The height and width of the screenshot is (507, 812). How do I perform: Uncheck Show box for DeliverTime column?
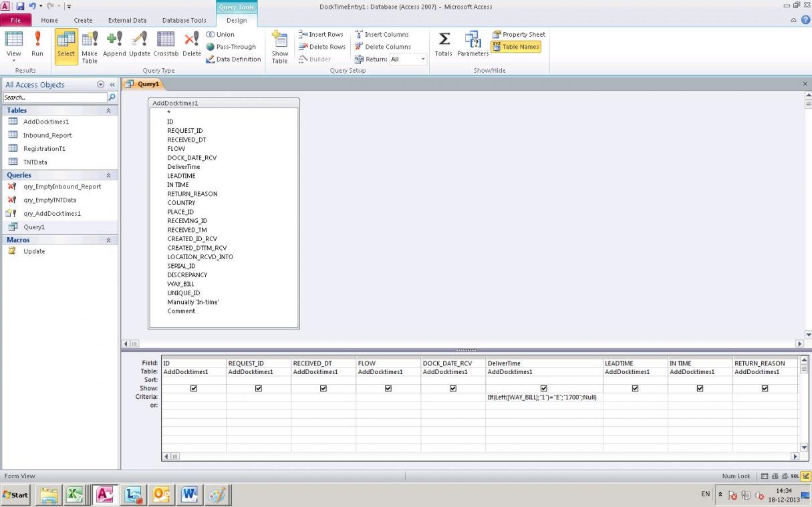click(x=543, y=388)
